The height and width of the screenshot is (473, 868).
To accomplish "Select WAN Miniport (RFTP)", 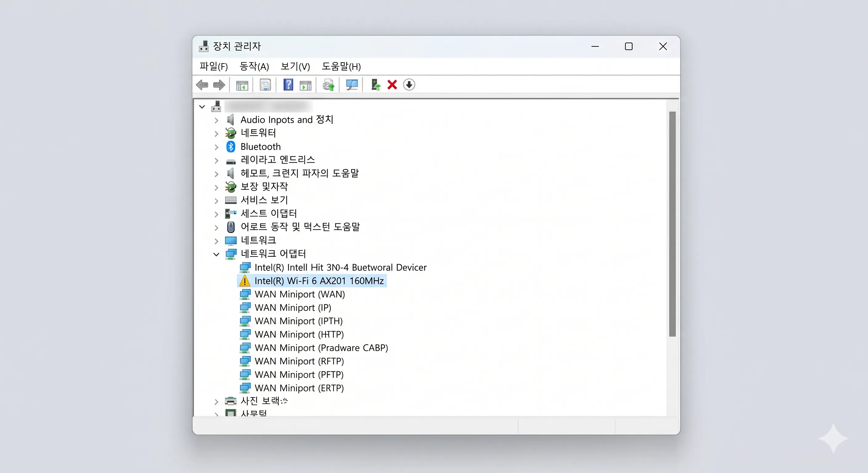I will point(299,361).
